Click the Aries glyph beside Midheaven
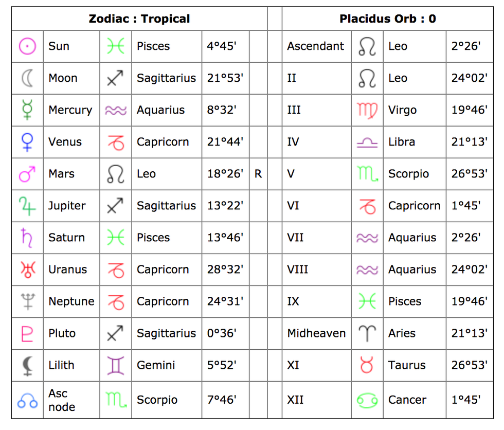The height and width of the screenshot is (430, 504). (367, 333)
